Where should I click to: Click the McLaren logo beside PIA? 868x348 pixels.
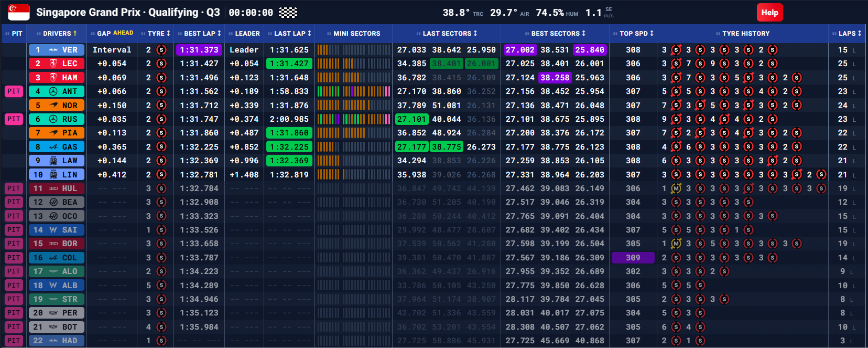(53, 133)
